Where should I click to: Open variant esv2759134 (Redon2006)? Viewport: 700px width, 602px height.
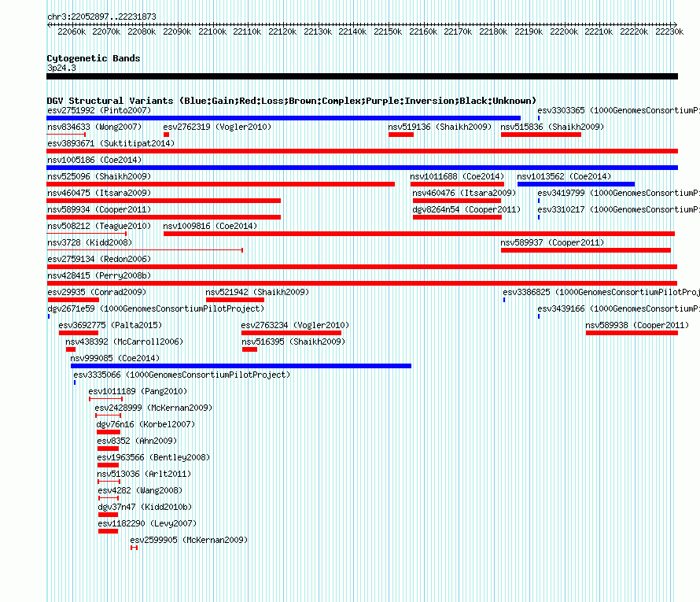point(99,259)
